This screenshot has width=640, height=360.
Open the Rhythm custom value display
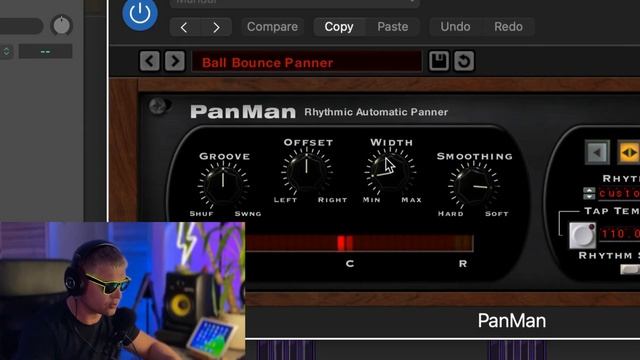(x=619, y=193)
